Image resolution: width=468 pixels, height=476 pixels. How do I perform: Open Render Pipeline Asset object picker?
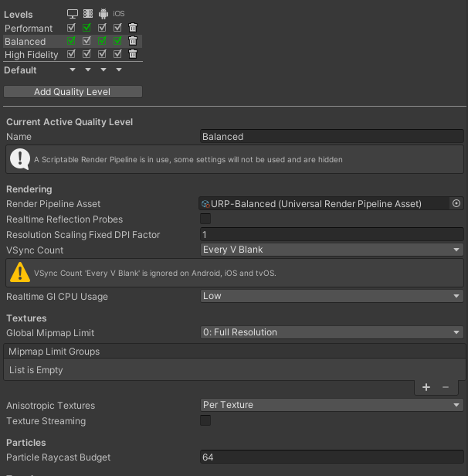click(x=456, y=203)
